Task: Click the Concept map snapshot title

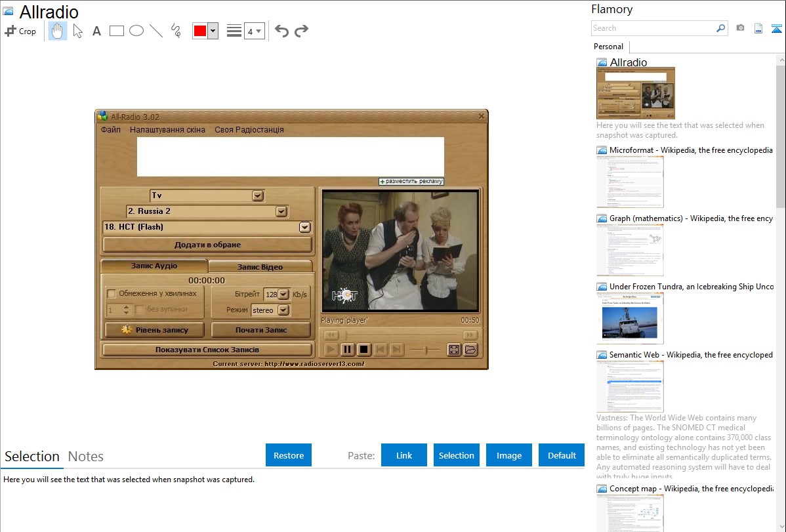Action: 691,488
